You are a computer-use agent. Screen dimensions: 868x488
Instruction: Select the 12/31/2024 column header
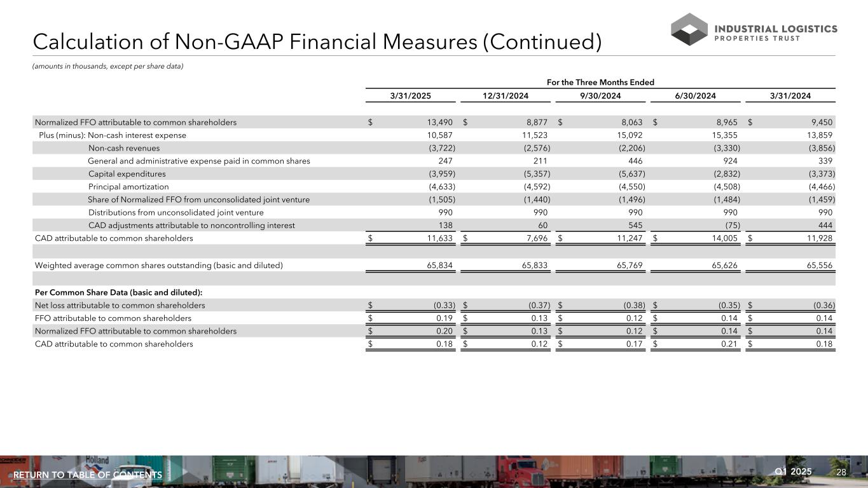point(507,96)
